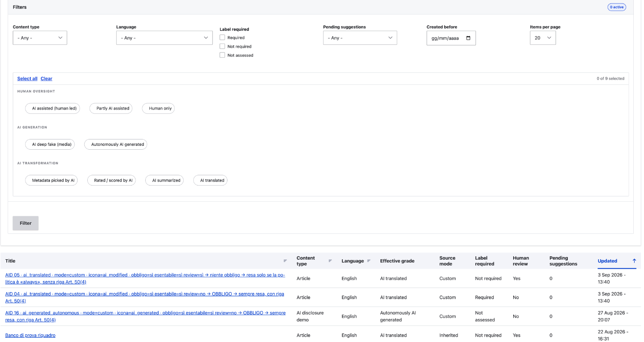Click the Content type column sort icon
This screenshot has height=342, width=644.
330,261
